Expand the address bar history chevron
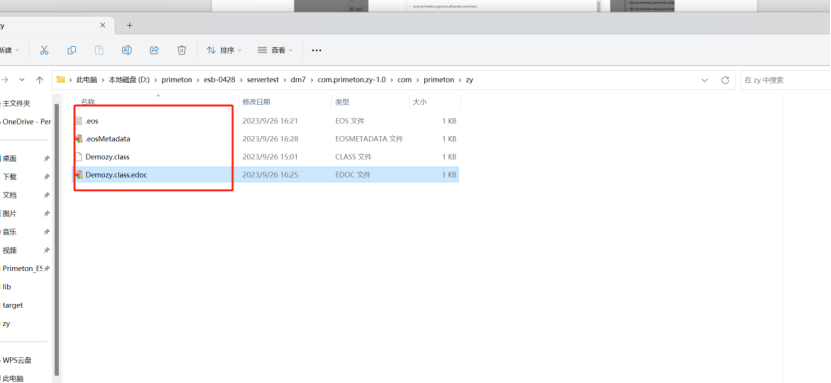 pyautogui.click(x=704, y=80)
